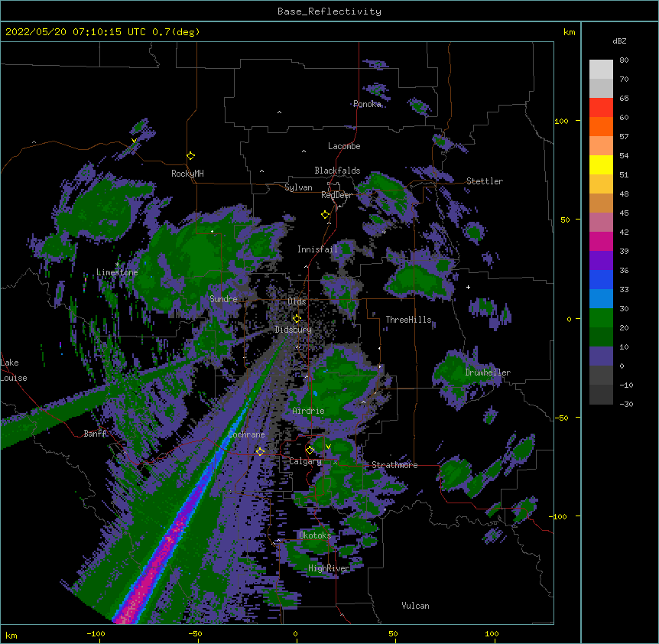The width and height of the screenshot is (659, 644).
Task: Click the Lake Louise label
Action: click(14, 370)
